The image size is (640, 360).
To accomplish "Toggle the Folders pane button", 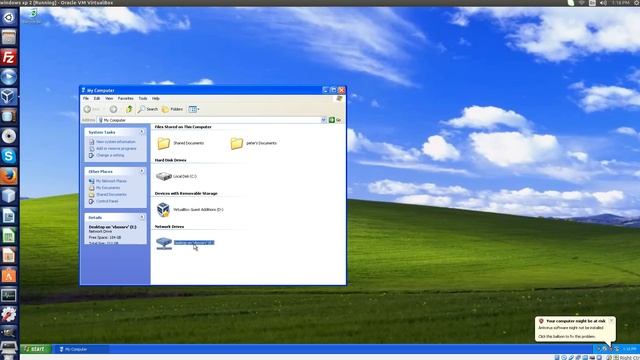I will tap(172, 109).
